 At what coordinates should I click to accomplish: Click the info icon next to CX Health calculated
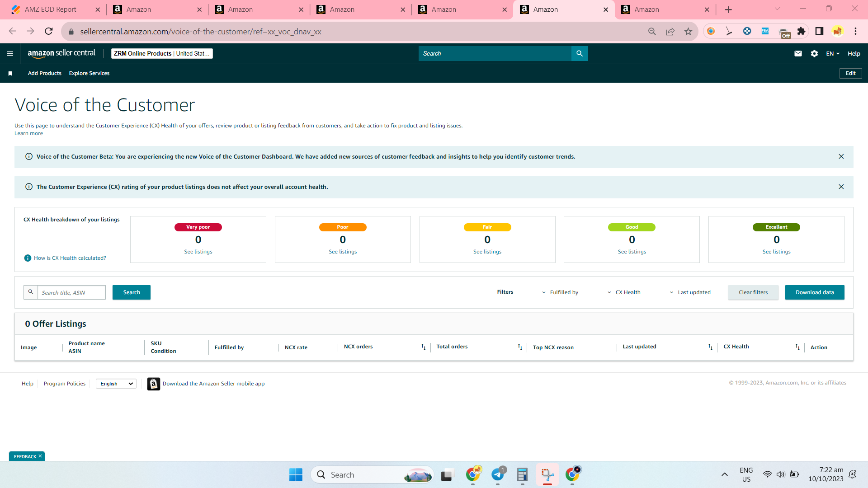point(28,258)
